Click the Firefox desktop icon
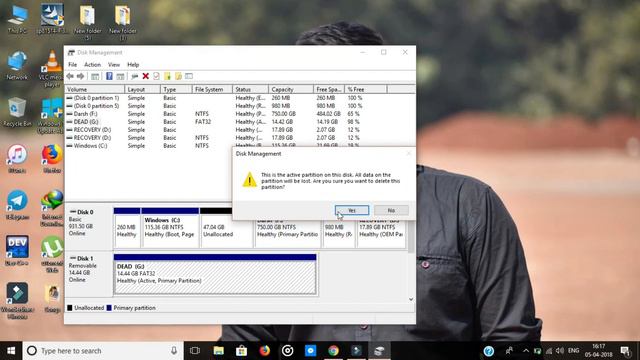Viewport: 640px width, 360px height. click(52, 158)
